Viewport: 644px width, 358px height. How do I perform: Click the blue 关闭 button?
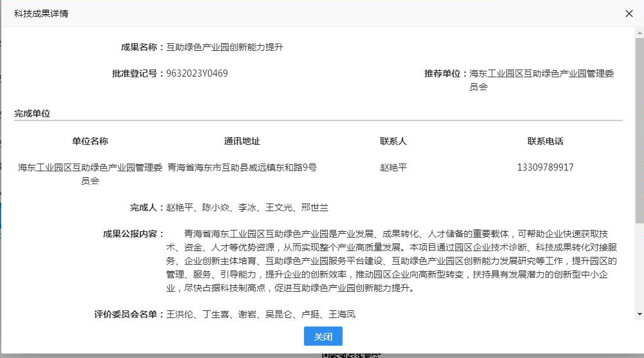click(x=323, y=336)
